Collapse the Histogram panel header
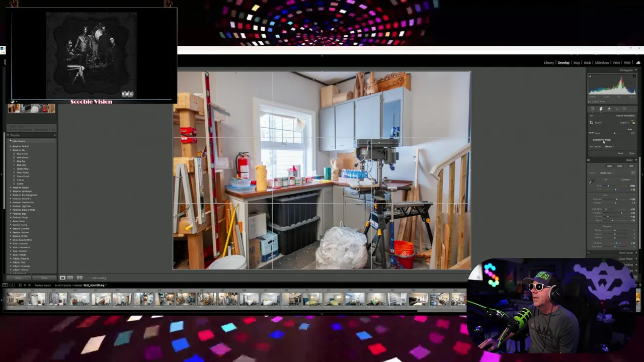 click(636, 70)
